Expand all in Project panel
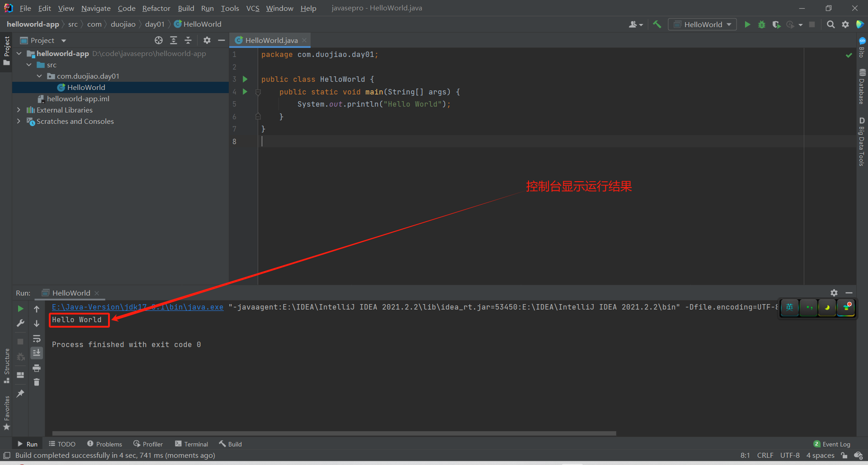The width and height of the screenshot is (868, 465). coord(174,40)
